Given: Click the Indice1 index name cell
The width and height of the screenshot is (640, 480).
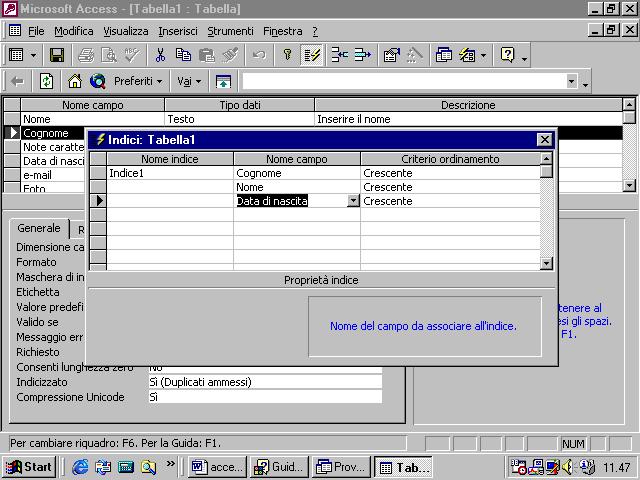Looking at the screenshot, I should 170,173.
